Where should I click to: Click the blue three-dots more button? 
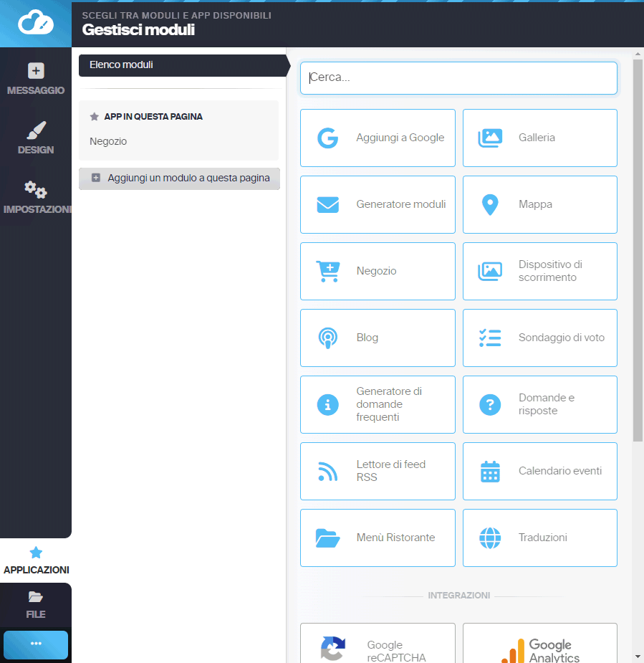click(36, 644)
